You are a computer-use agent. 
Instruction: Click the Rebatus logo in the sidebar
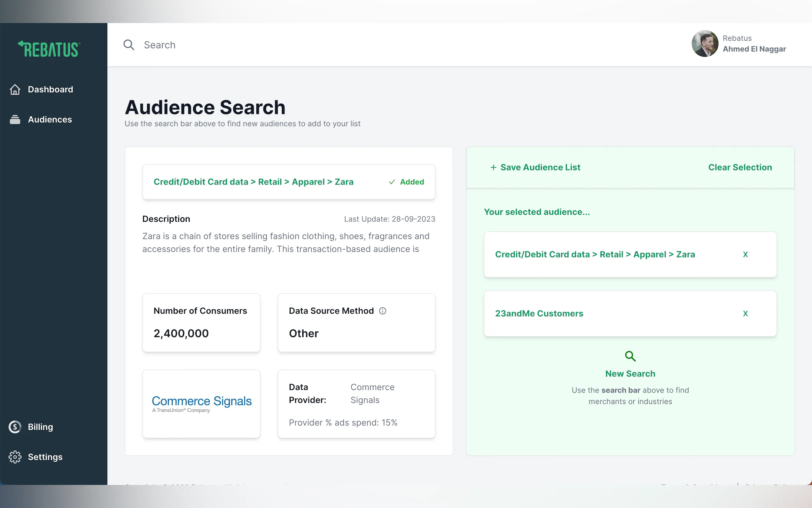(x=49, y=49)
